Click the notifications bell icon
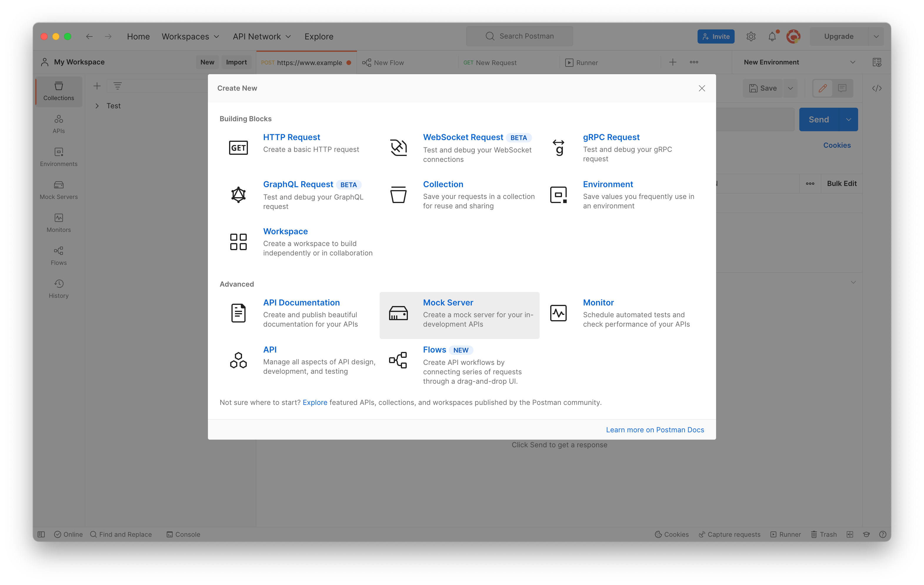 click(x=772, y=36)
